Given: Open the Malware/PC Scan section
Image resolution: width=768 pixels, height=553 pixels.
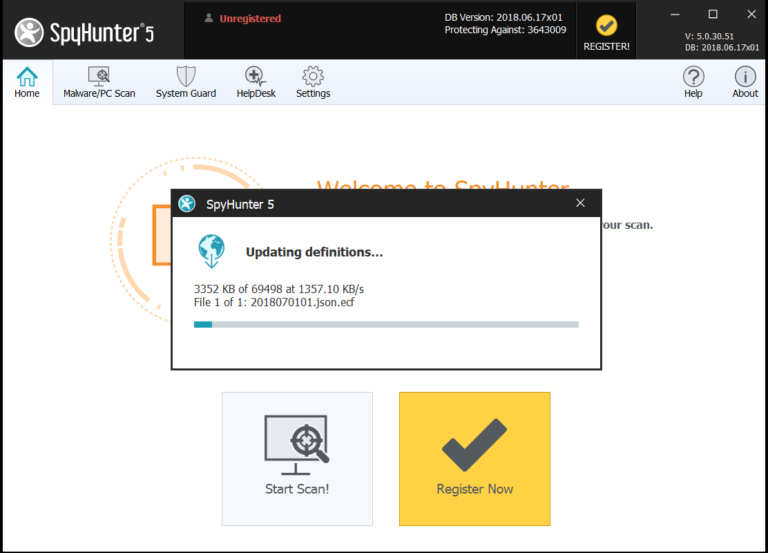Looking at the screenshot, I should point(99,82).
